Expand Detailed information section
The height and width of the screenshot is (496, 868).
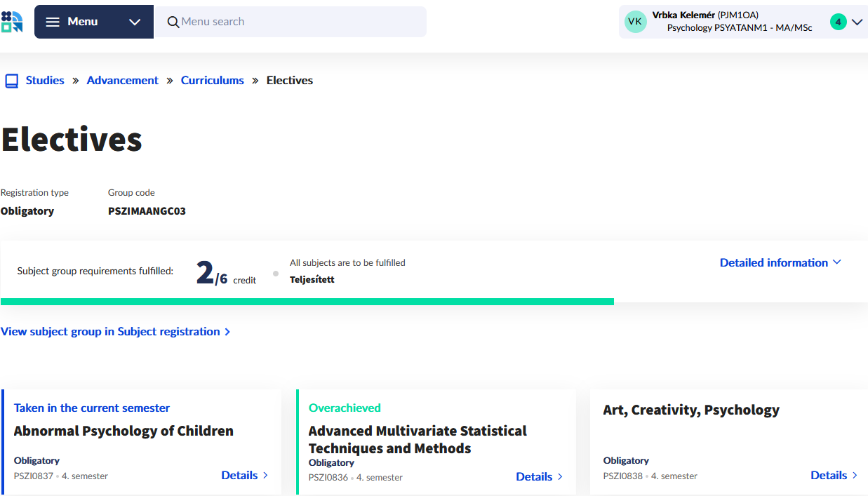coord(780,262)
